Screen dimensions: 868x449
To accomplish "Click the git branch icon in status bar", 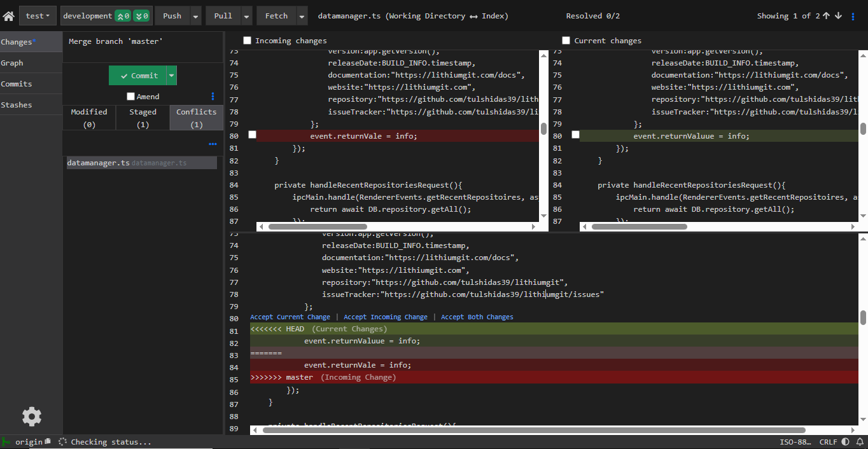I will click(6, 441).
